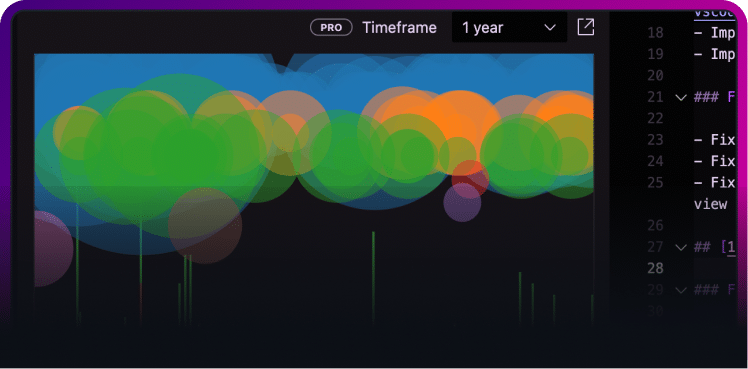Click the small red bubble in chart

470,177
